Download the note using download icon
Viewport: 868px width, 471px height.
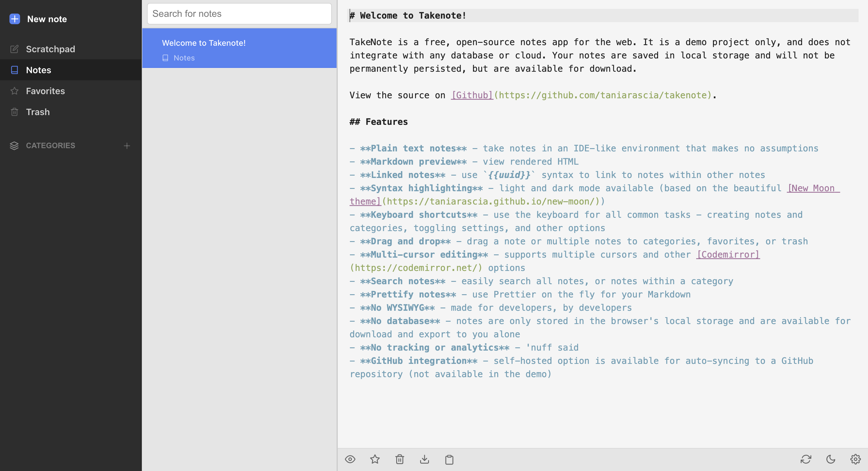click(424, 459)
